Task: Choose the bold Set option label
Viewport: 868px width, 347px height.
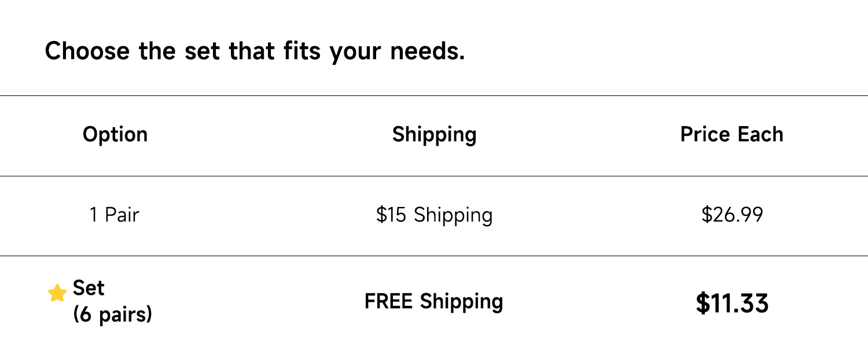Action: coord(89,287)
